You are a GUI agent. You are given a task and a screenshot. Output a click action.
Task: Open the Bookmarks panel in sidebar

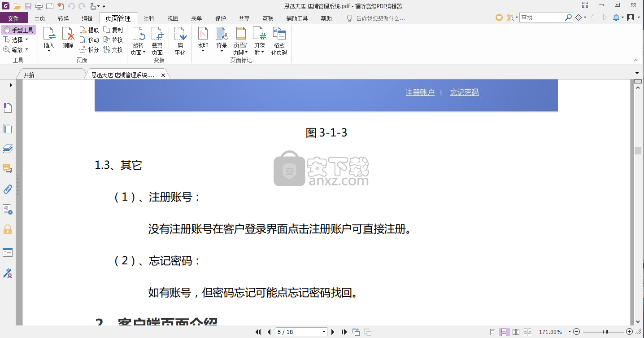click(x=8, y=108)
